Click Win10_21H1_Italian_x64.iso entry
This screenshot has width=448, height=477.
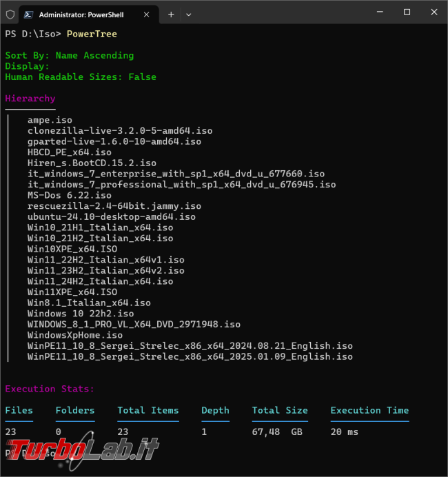click(101, 227)
